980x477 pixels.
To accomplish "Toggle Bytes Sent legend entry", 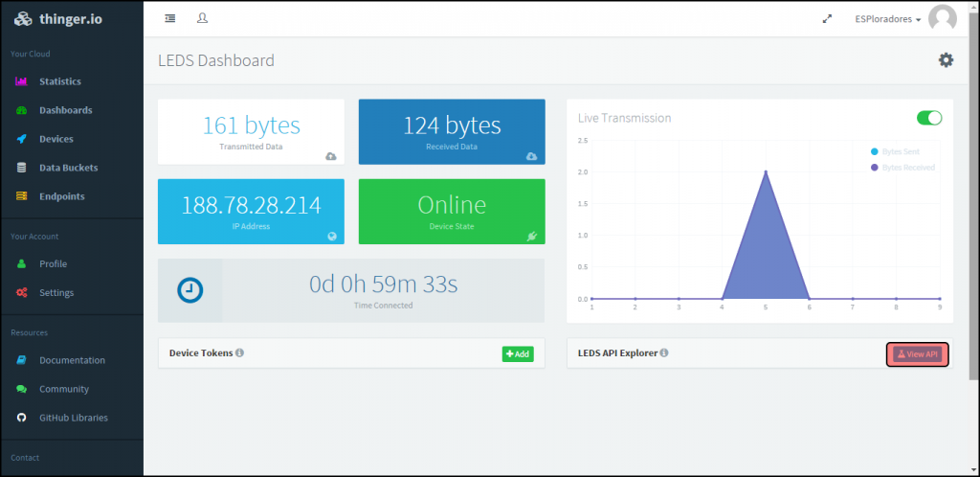I will (895, 152).
